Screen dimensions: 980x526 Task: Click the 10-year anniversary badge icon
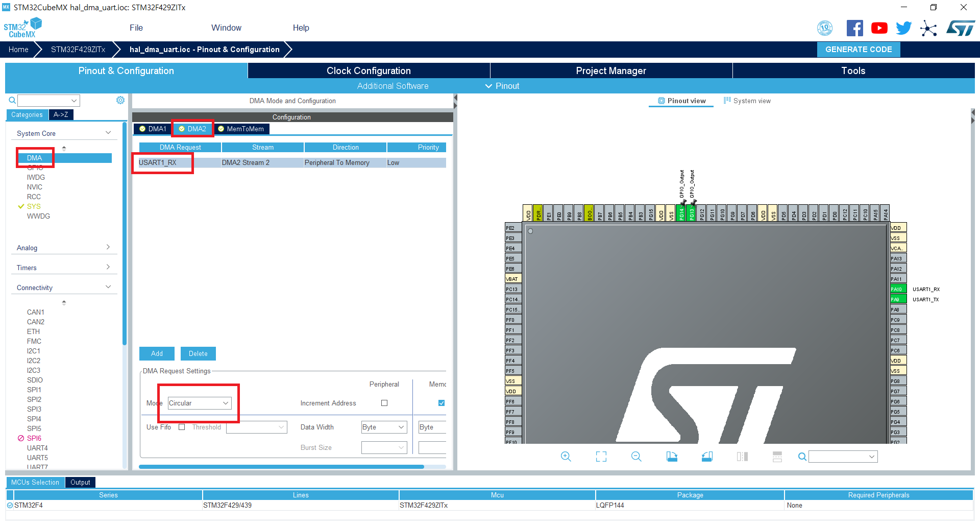(x=825, y=28)
